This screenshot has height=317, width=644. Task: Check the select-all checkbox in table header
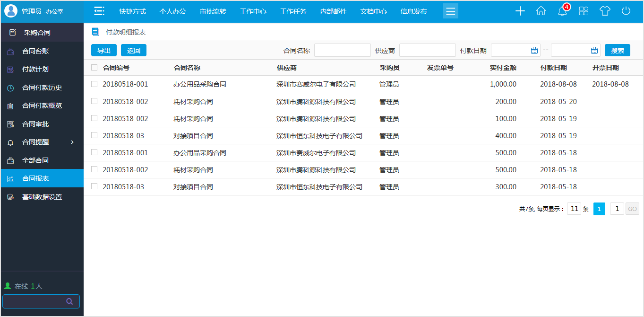click(94, 68)
